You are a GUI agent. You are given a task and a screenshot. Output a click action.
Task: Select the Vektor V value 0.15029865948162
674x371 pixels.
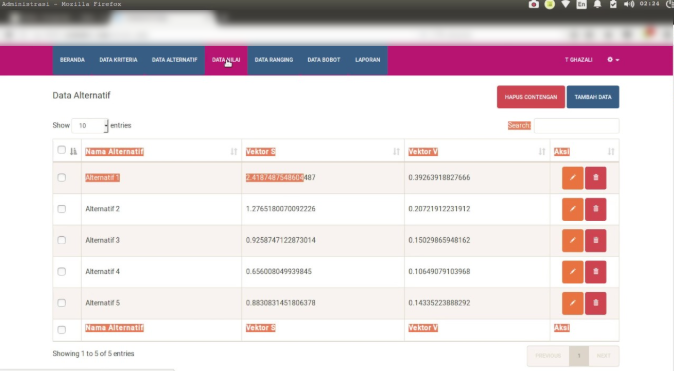tap(439, 240)
